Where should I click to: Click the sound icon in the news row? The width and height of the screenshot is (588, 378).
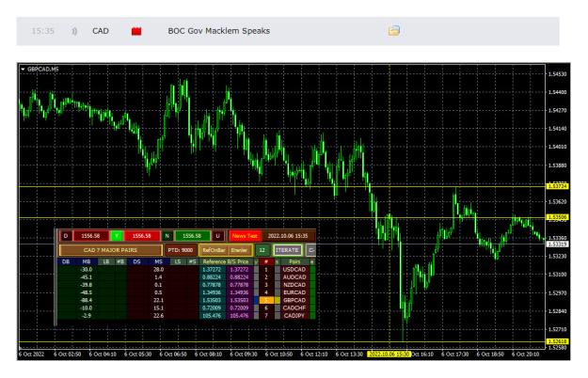point(74,31)
